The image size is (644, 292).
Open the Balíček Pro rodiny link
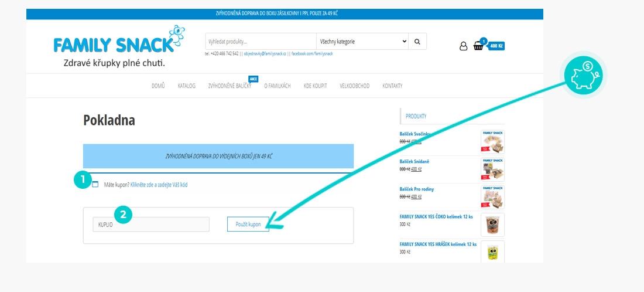pyautogui.click(x=416, y=189)
